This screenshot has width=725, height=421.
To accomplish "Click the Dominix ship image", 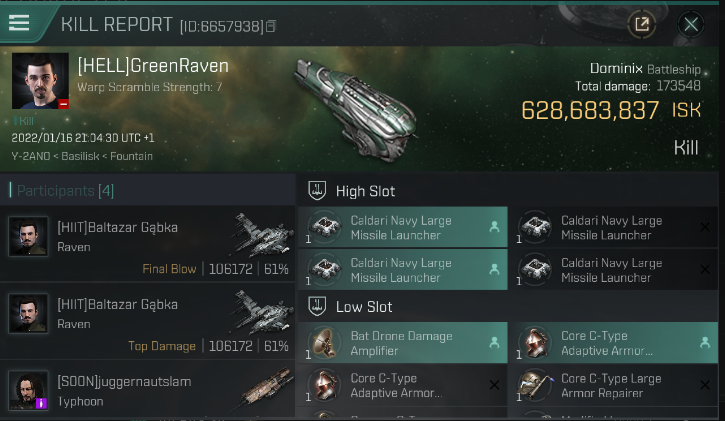I will point(356,109).
